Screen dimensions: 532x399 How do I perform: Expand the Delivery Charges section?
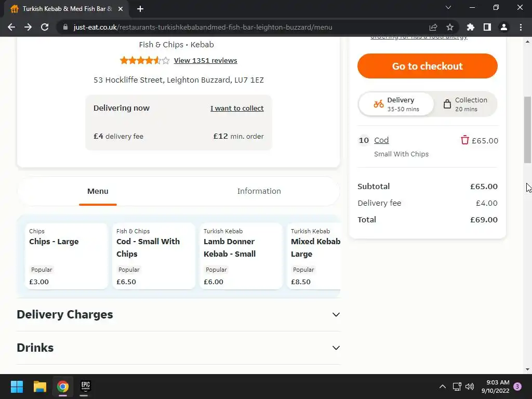(x=179, y=314)
